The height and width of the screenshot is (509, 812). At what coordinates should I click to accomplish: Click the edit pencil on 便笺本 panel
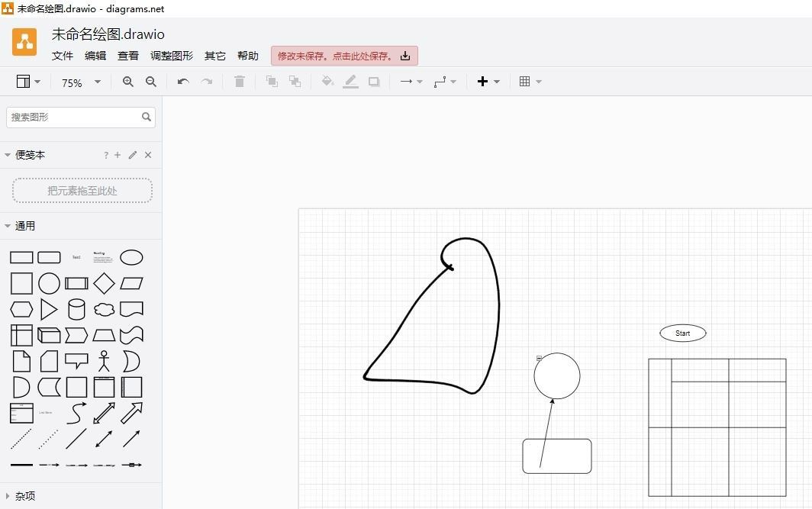(x=131, y=154)
